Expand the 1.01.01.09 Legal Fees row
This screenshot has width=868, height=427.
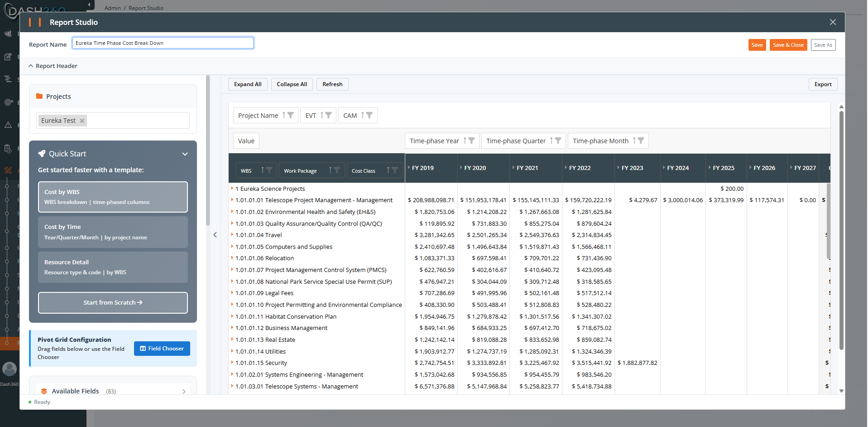232,293
